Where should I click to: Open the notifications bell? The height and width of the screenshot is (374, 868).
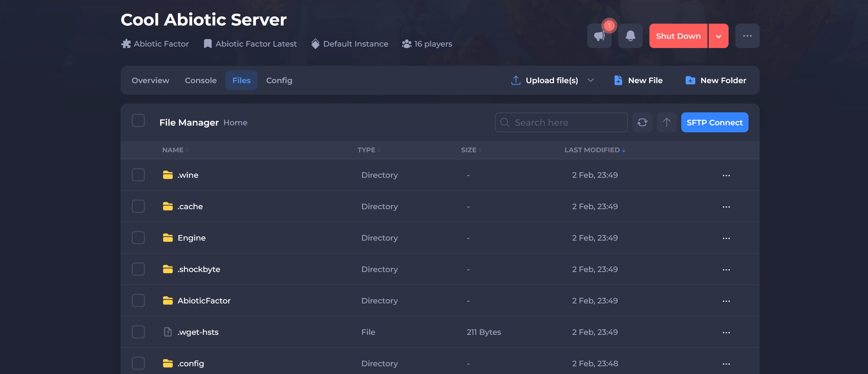point(630,36)
